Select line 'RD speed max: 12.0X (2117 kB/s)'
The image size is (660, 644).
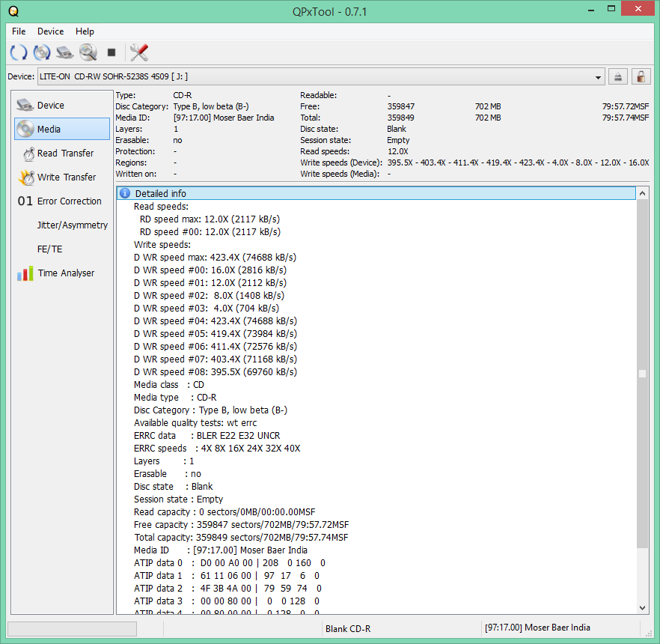pyautogui.click(x=210, y=219)
